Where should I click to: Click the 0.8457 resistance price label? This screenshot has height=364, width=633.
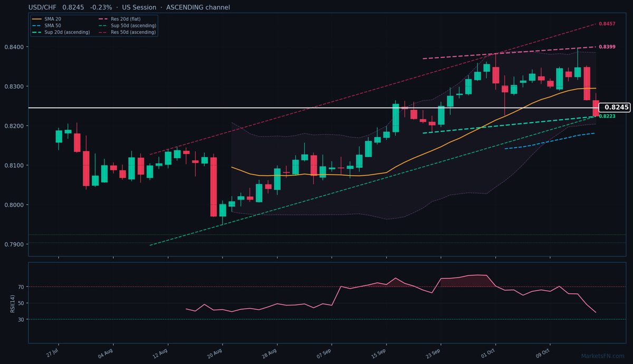coord(607,24)
